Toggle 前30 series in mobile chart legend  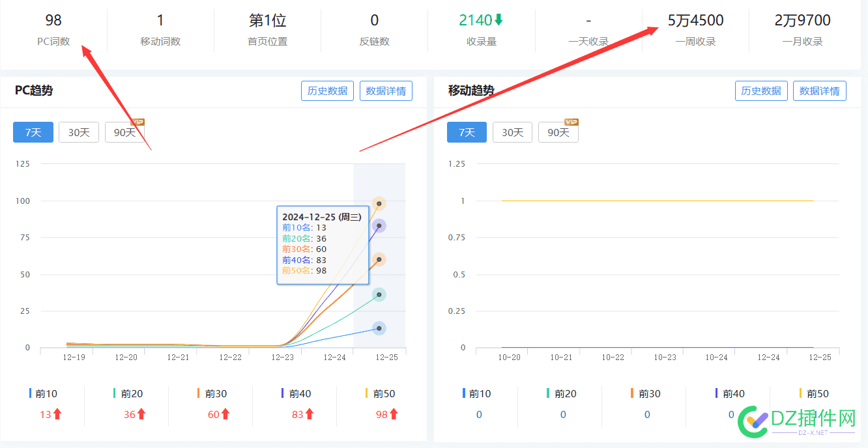click(646, 393)
